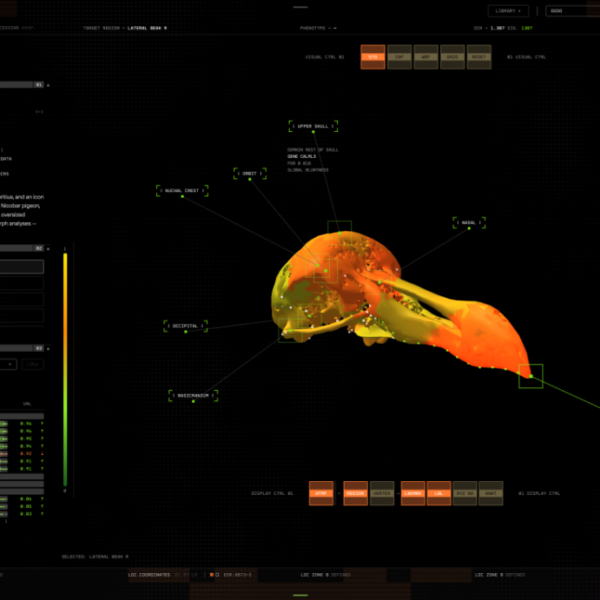Toggle LNDMRK landmarks display

[413, 493]
